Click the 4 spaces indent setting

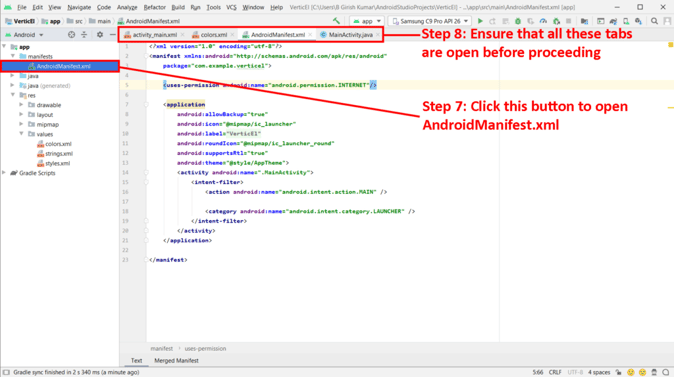pyautogui.click(x=599, y=372)
